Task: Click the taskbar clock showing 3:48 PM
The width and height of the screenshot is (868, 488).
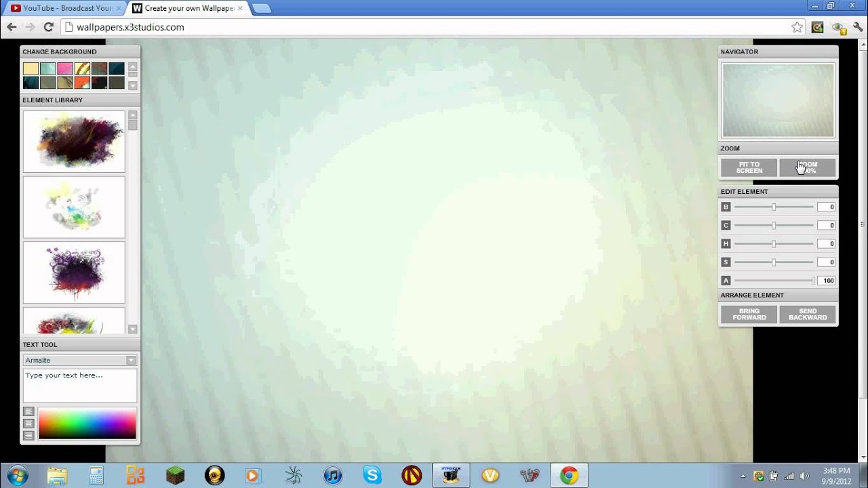Action: (x=836, y=476)
